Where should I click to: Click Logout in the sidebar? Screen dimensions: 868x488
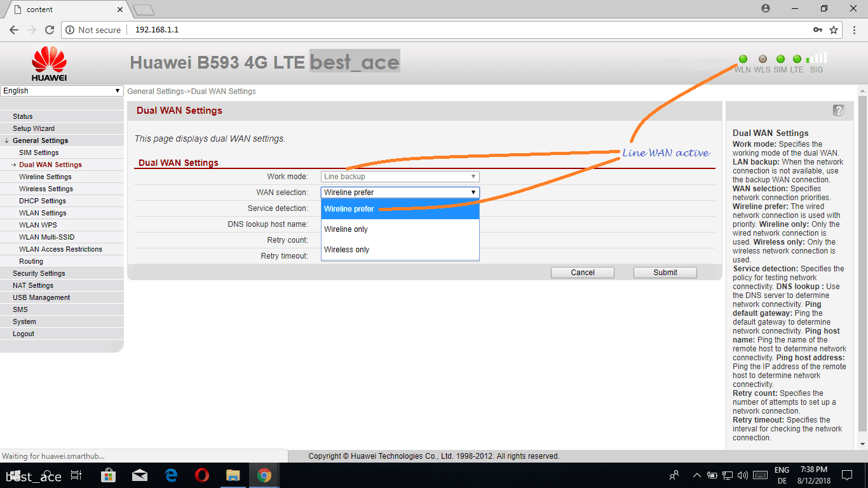tap(24, 334)
